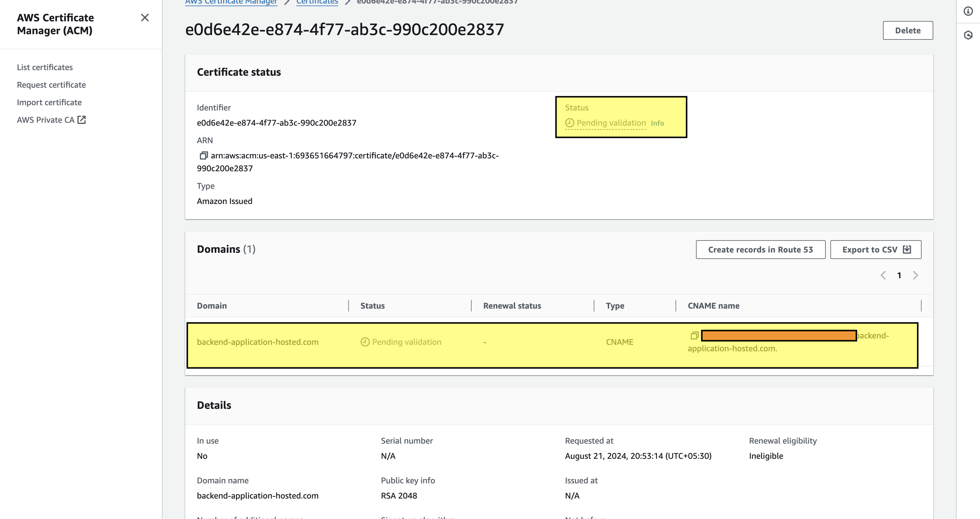Open the hexagon tools icon at right edge
Viewport: 980px width, 519px height.
tap(968, 35)
